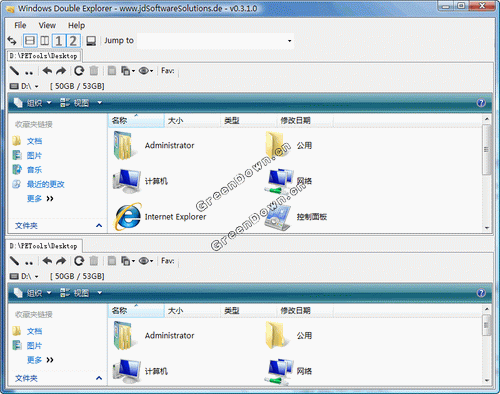Go up one level in bottom pane
Image resolution: width=500 pixels, height=394 pixels.
point(29,262)
